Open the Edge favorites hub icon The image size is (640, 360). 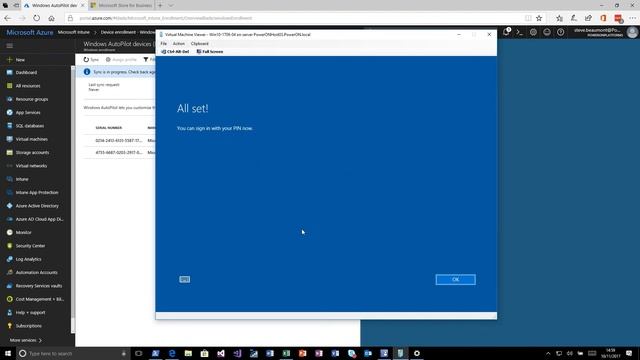point(560,18)
